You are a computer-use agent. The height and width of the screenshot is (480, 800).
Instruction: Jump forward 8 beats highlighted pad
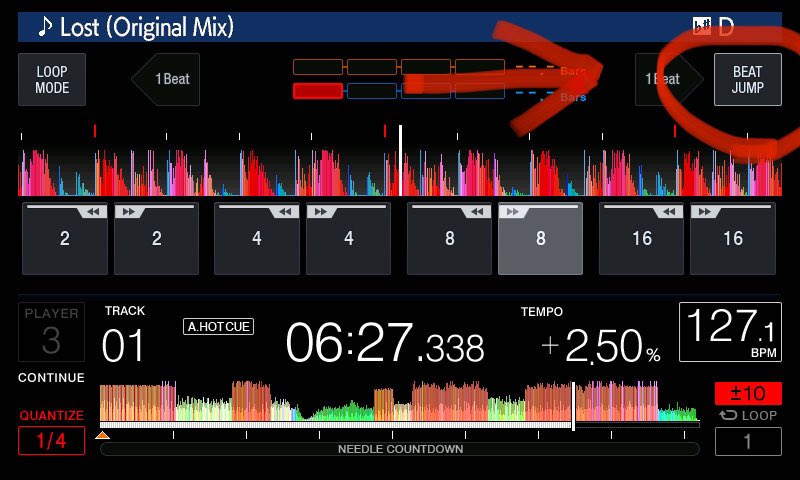tap(540, 238)
